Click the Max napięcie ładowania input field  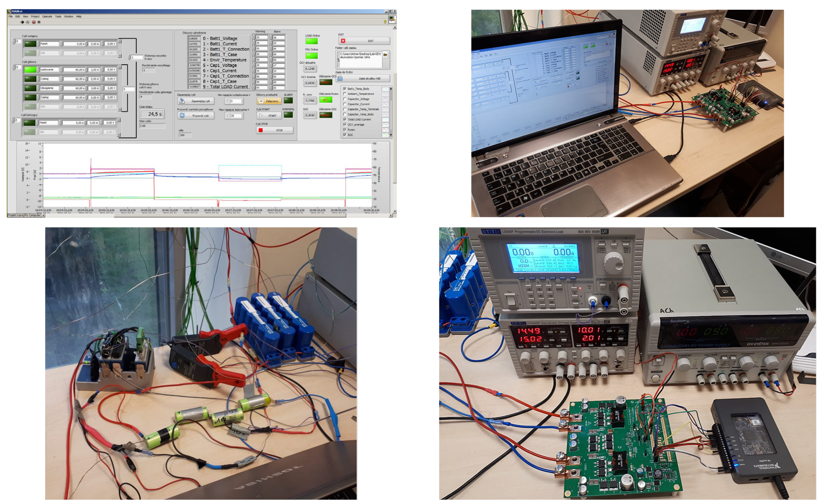(x=236, y=116)
